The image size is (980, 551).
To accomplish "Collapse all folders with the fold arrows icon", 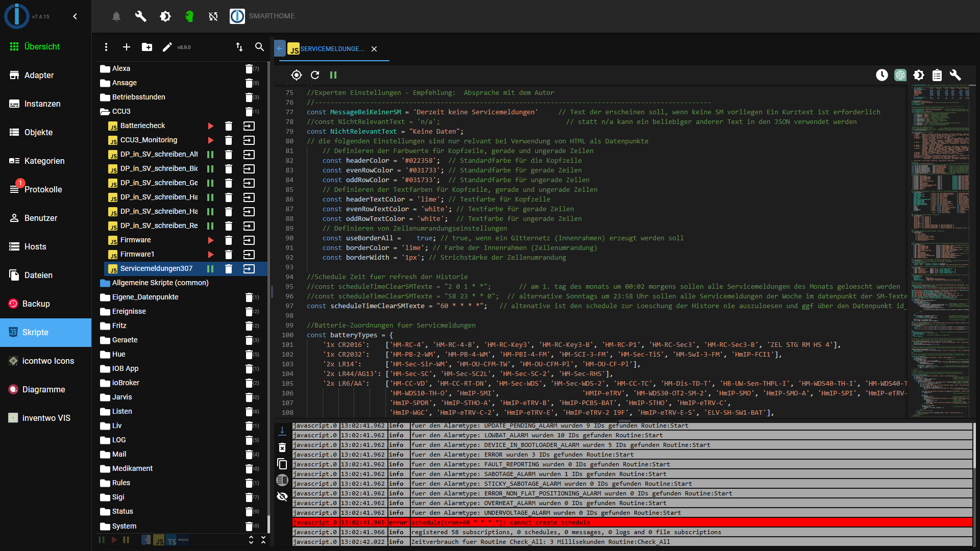I will [x=263, y=540].
